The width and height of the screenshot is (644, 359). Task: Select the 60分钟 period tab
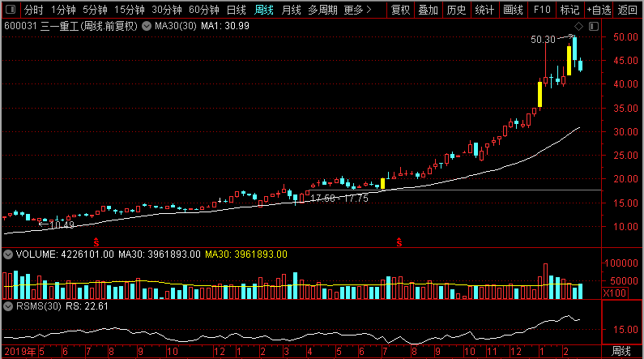(x=203, y=10)
